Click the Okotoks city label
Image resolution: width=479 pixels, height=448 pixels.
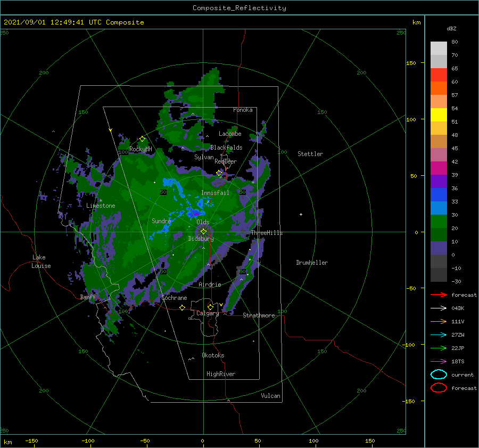click(213, 355)
